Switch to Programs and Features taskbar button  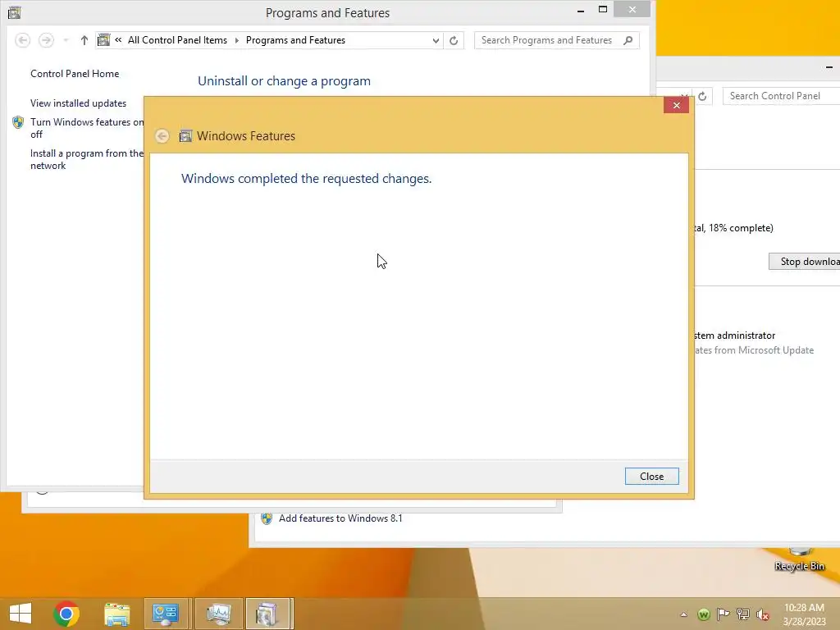[x=268, y=614]
